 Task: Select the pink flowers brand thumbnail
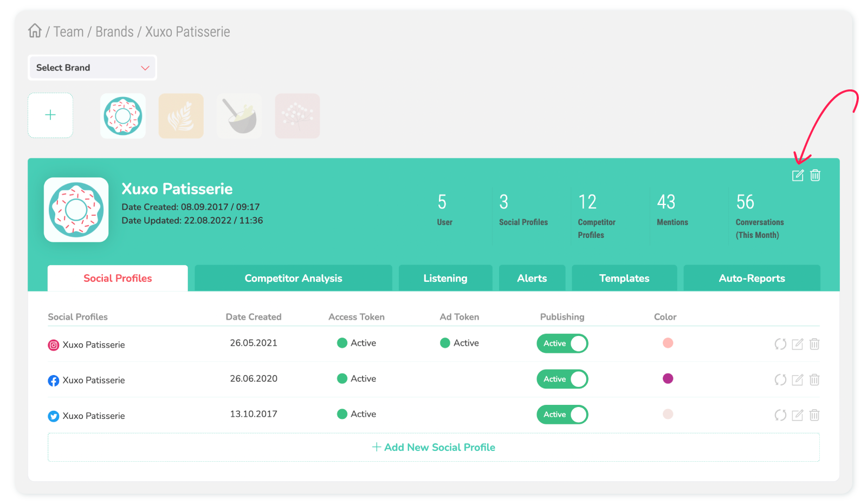tap(297, 116)
